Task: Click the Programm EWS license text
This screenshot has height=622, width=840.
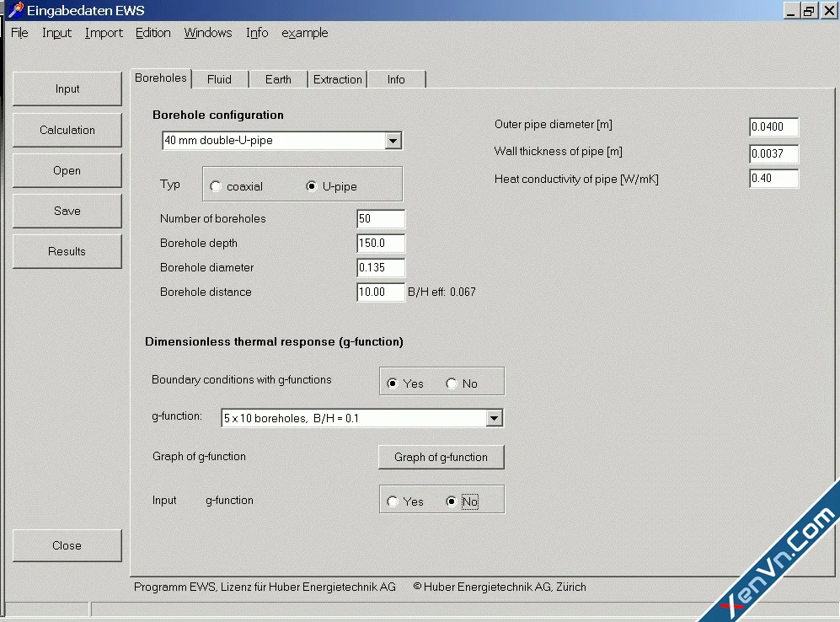Action: pyautogui.click(x=265, y=587)
